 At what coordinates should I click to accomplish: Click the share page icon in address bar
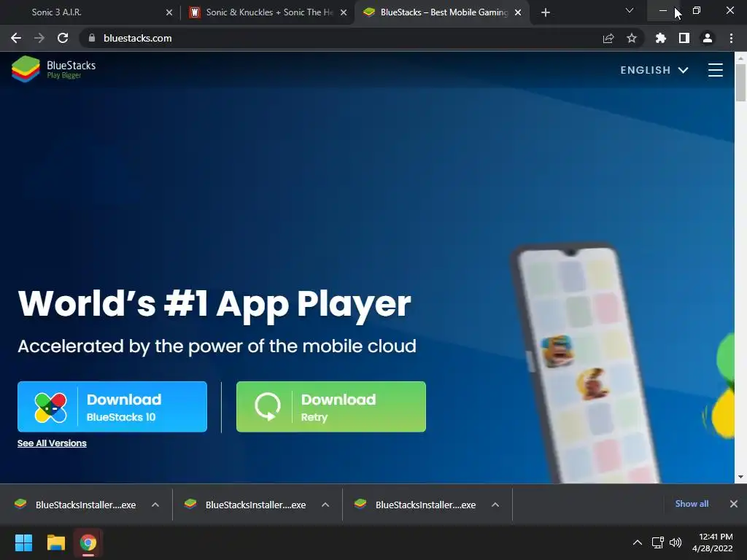click(608, 38)
